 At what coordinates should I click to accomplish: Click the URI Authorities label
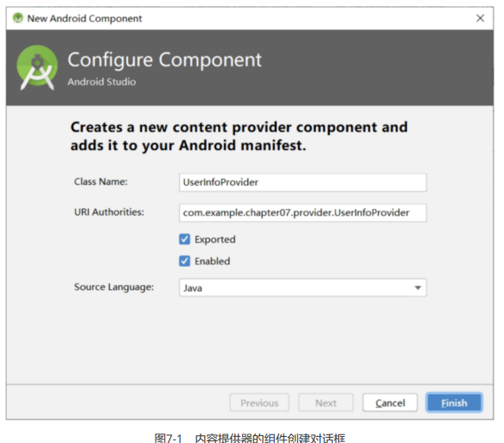tap(109, 212)
